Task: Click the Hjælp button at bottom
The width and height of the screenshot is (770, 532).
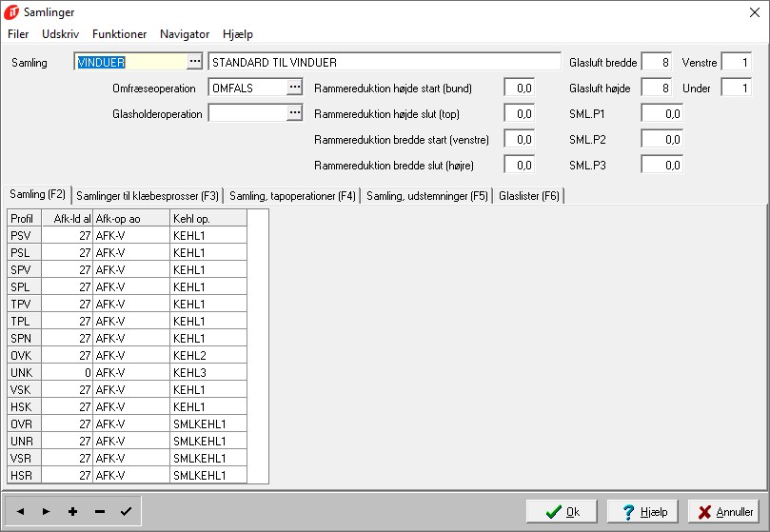Action: pyautogui.click(x=642, y=512)
